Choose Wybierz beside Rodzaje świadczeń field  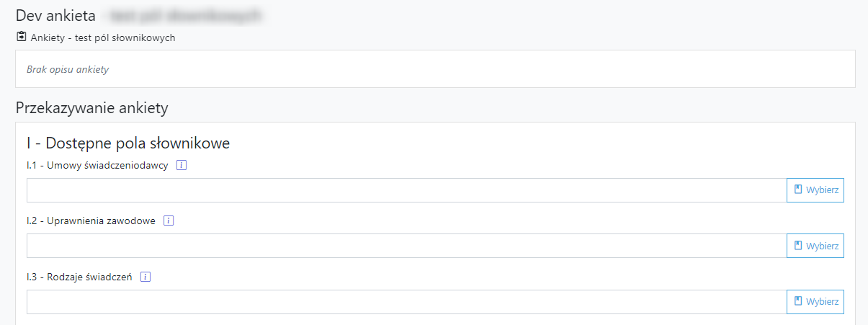tap(815, 301)
